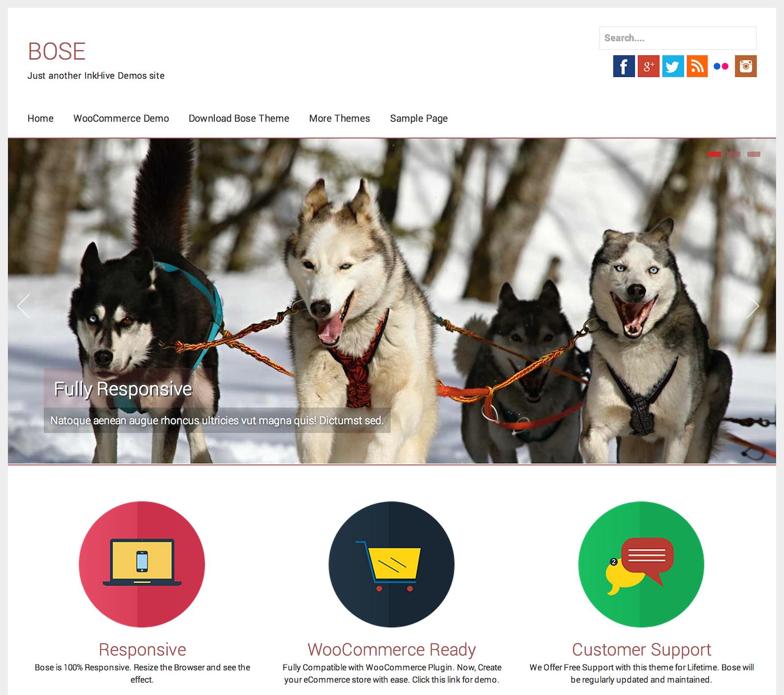Viewport: 784px width, 695px height.
Task: Select the first slider indicator bar
Action: [714, 154]
